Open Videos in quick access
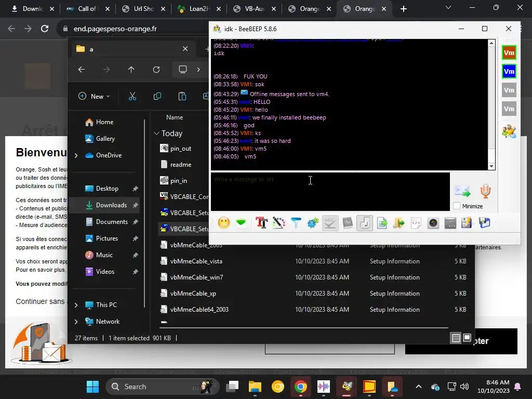Screen dimensions: 532x399 pyautogui.click(x=105, y=271)
